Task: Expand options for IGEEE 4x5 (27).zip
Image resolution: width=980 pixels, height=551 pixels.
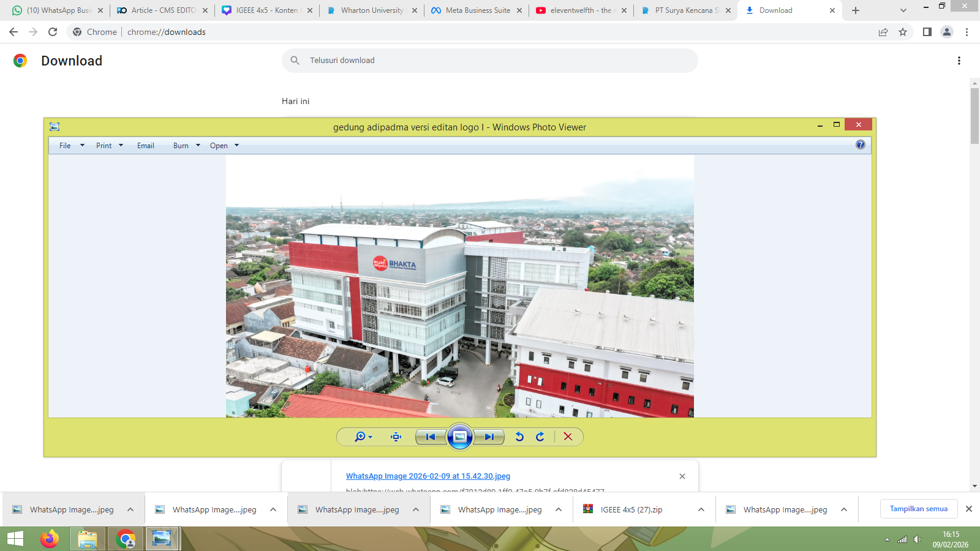Action: [701, 509]
